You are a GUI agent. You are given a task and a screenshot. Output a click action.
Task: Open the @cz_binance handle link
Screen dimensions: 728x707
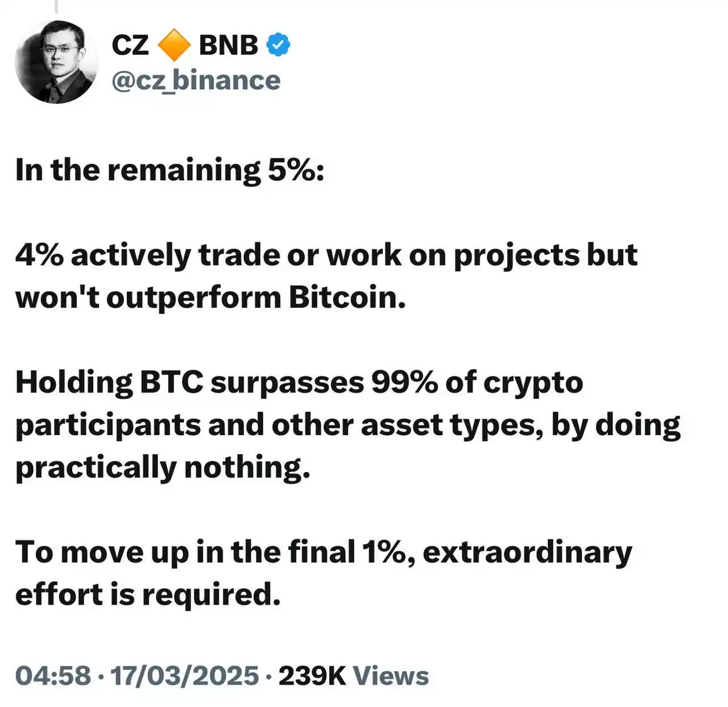[x=196, y=80]
